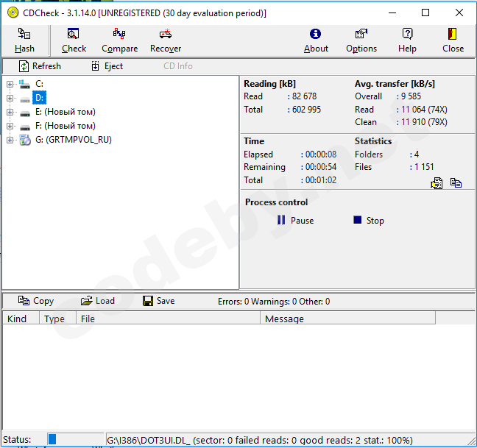The width and height of the screenshot is (477, 448).
Task: Click the Remaining time 00:00:54
Action: (321, 167)
